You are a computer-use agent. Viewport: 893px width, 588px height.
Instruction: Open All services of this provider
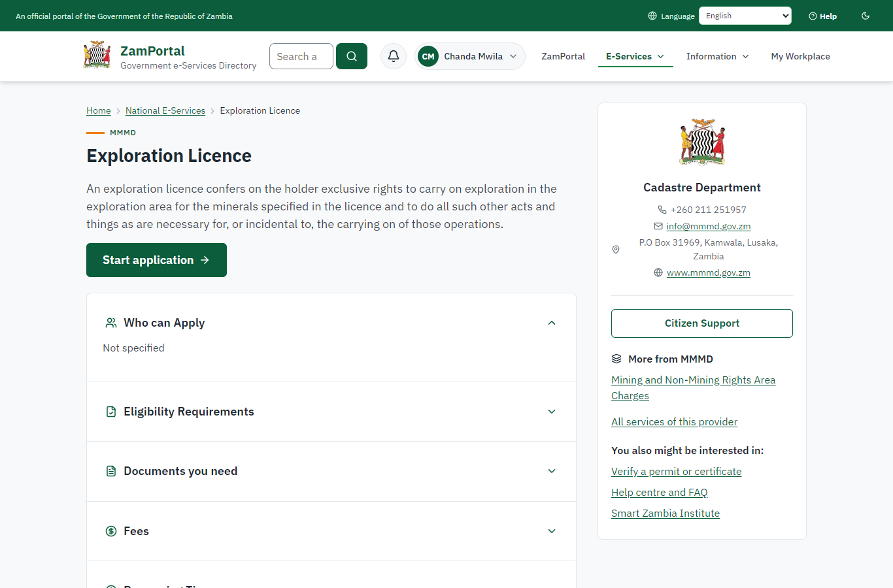tap(674, 422)
